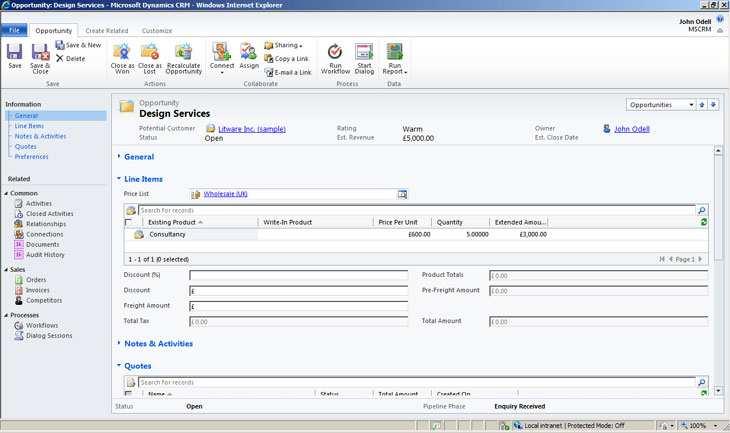Click Save & New in ribbon
Screen dimensions: 730x433
click(x=78, y=45)
